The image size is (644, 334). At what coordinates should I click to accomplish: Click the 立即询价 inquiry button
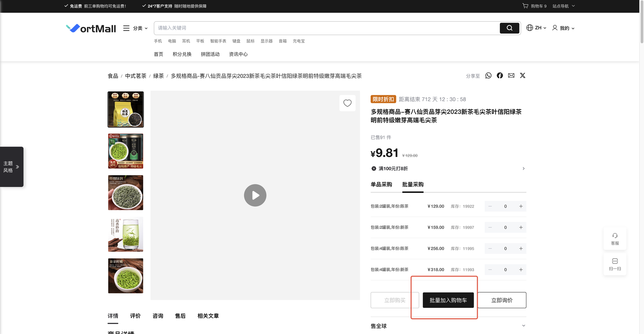tap(502, 300)
